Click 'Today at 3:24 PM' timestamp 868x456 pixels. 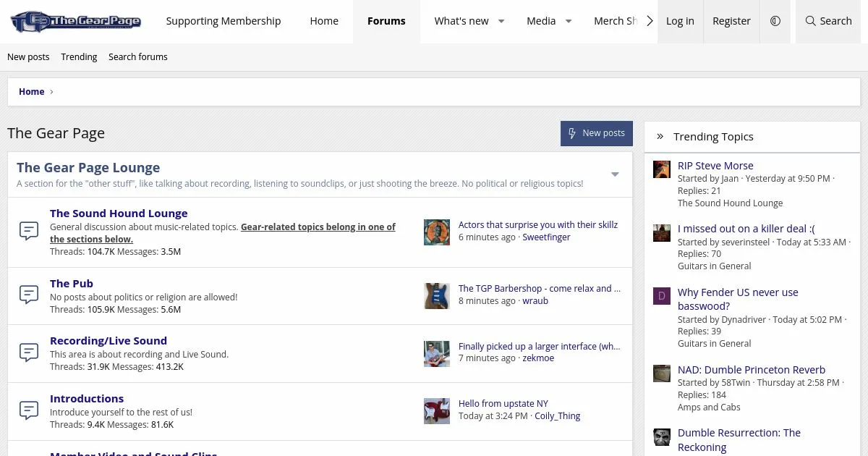point(493,416)
